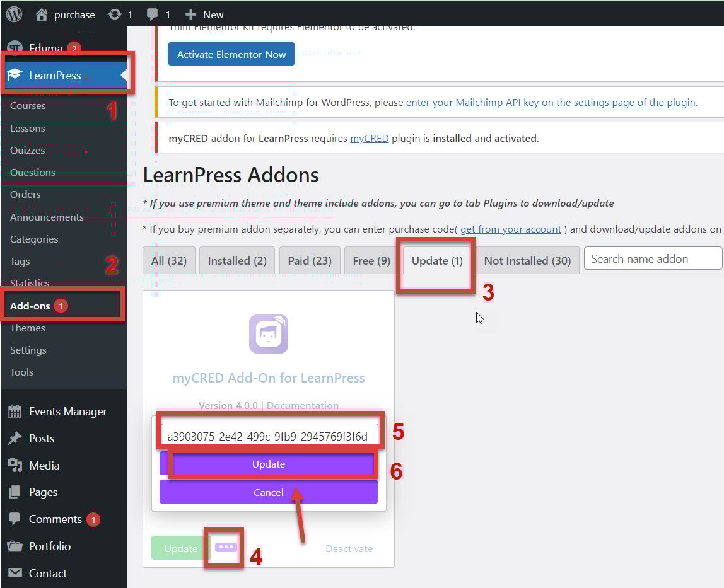The image size is (724, 588).
Task: Switch to the Free (9) tab
Action: point(371,261)
